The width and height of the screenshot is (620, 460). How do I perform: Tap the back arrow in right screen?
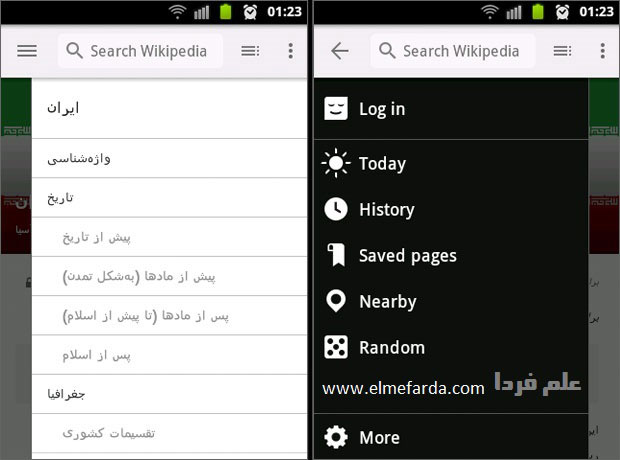pos(339,51)
